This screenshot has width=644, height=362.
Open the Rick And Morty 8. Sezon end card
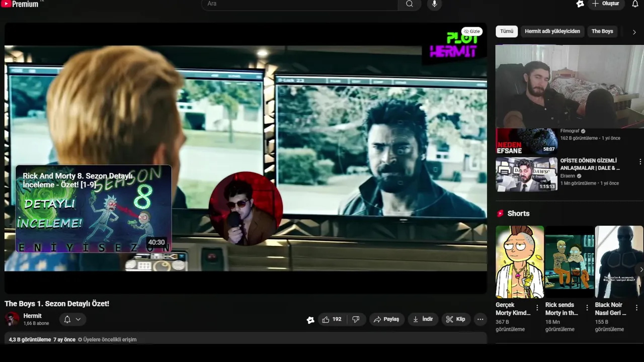coord(94,209)
